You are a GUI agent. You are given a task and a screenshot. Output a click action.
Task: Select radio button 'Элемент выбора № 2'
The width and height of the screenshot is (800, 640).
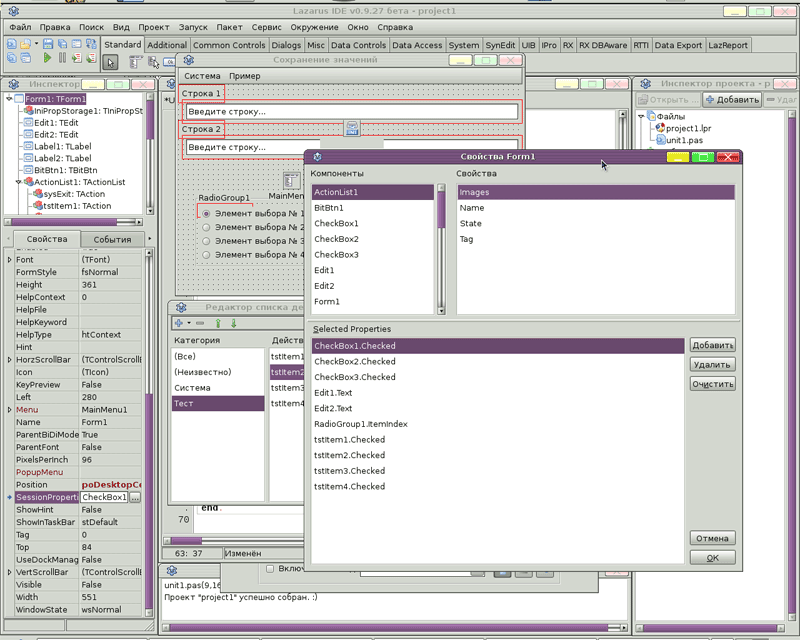[206, 227]
